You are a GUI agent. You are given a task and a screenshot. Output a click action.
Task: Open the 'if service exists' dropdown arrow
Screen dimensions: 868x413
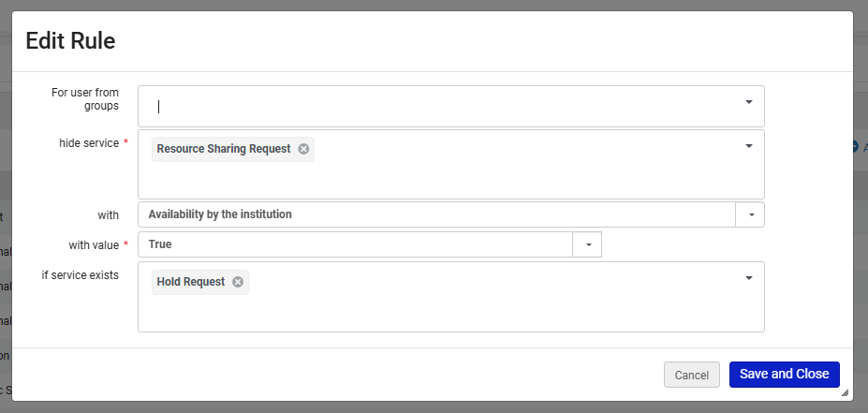[749, 278]
